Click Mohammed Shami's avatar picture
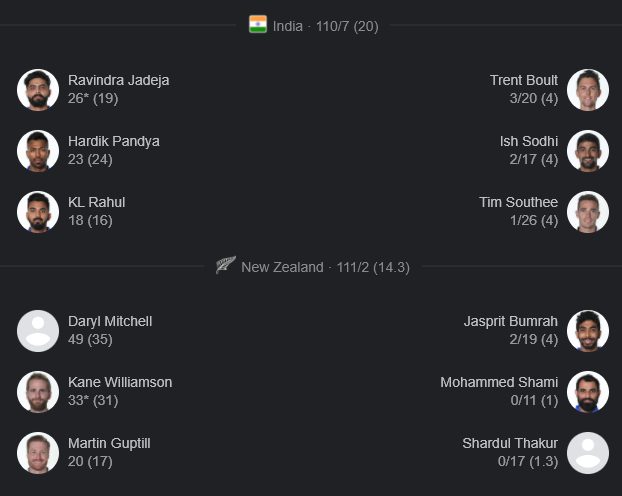Viewport: 622px width, 496px height. (x=587, y=392)
